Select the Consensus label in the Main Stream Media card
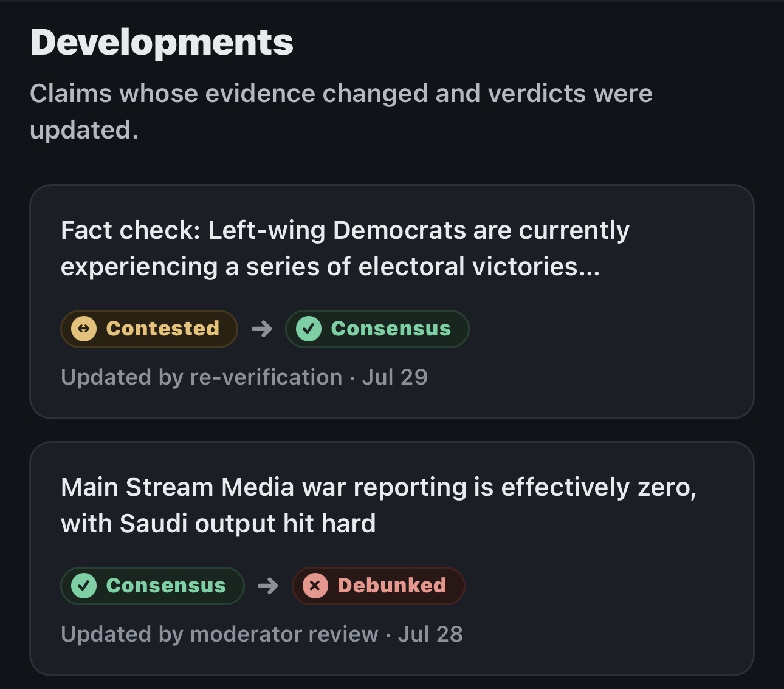784x689 pixels. 166,586
